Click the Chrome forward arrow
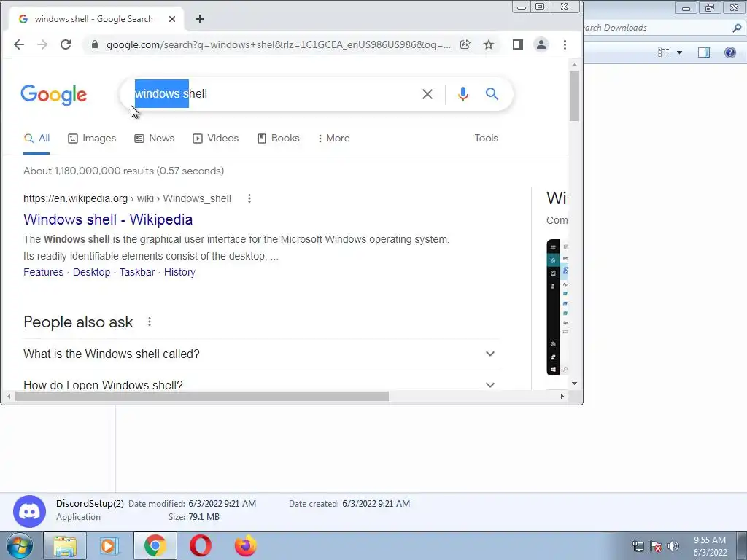Viewport: 747px width, 560px height. [x=42, y=44]
